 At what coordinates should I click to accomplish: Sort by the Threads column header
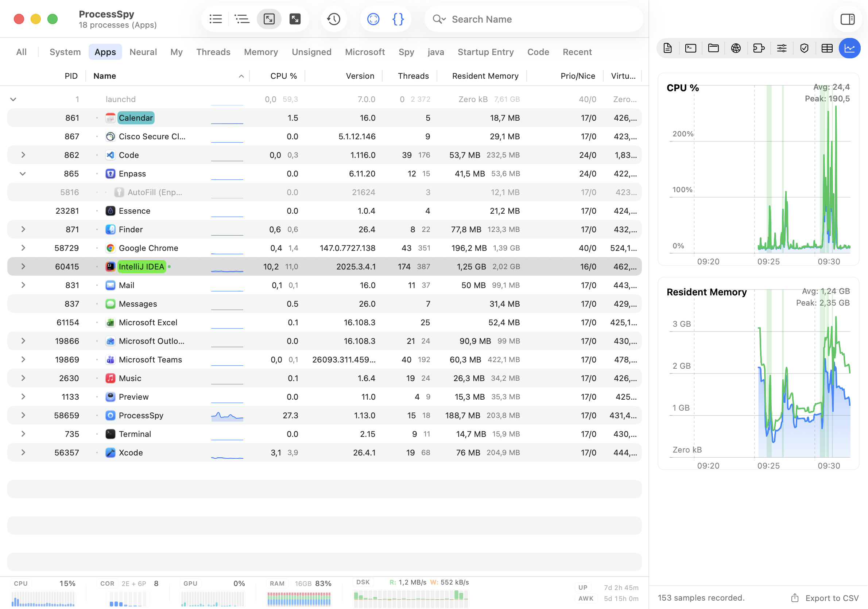[x=413, y=76]
